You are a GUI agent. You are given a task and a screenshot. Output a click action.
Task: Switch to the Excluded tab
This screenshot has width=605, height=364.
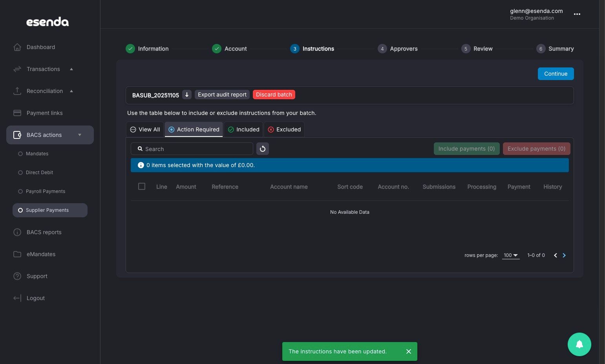pyautogui.click(x=284, y=129)
